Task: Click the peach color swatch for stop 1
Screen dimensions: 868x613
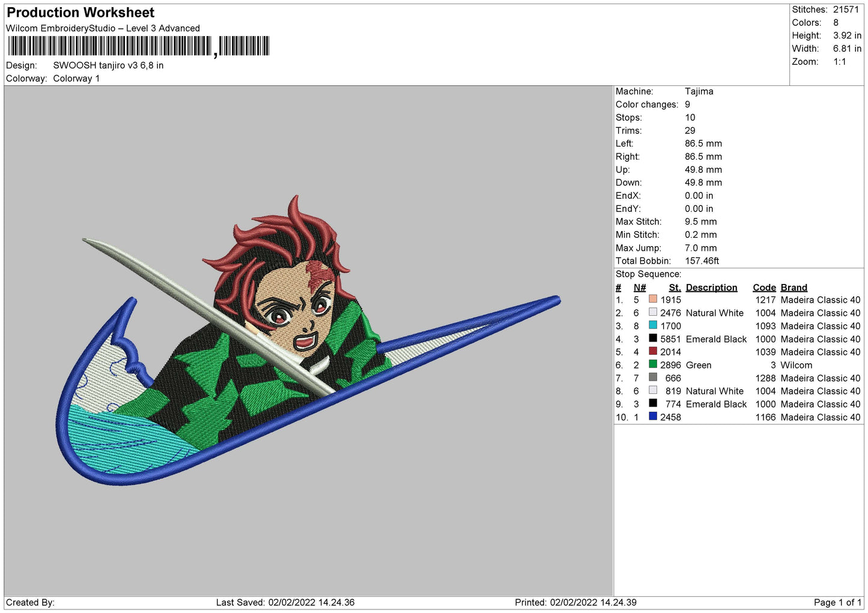Action: tap(653, 300)
